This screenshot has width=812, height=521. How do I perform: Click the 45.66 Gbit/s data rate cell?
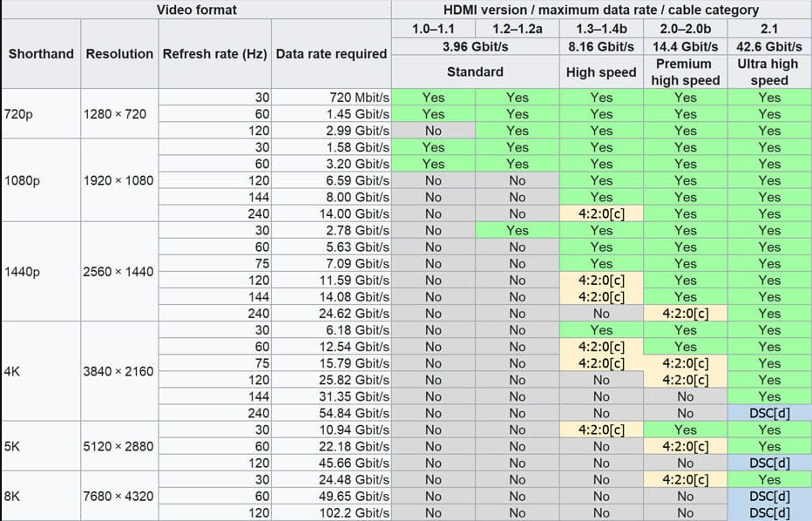click(x=331, y=463)
